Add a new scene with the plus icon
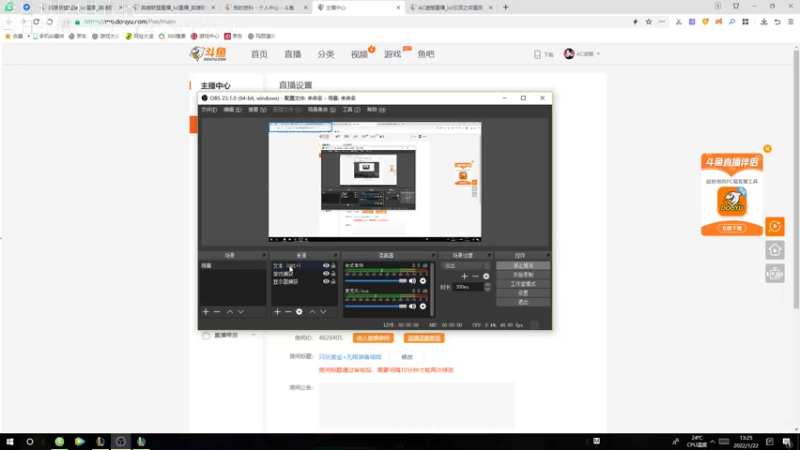 coord(206,311)
